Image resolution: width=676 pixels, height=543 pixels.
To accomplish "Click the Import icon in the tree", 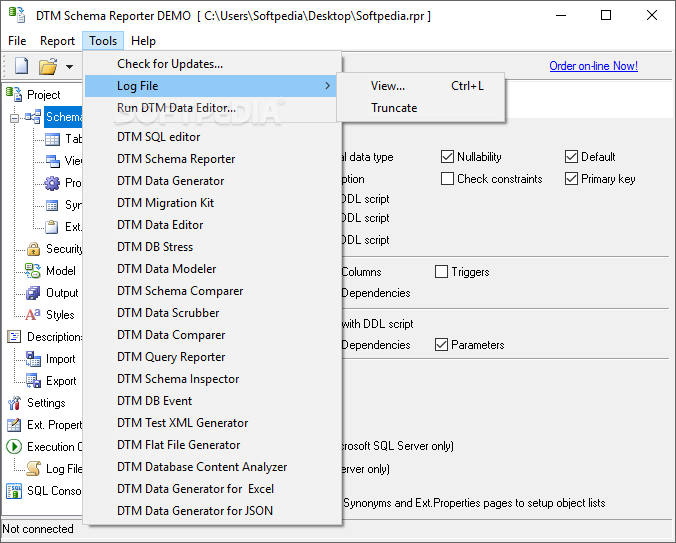I will click(33, 359).
